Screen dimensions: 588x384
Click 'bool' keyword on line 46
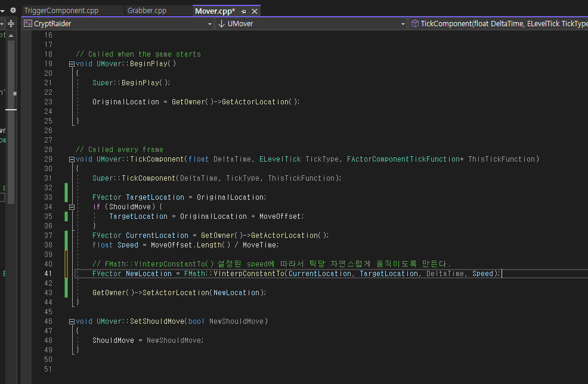click(x=197, y=321)
